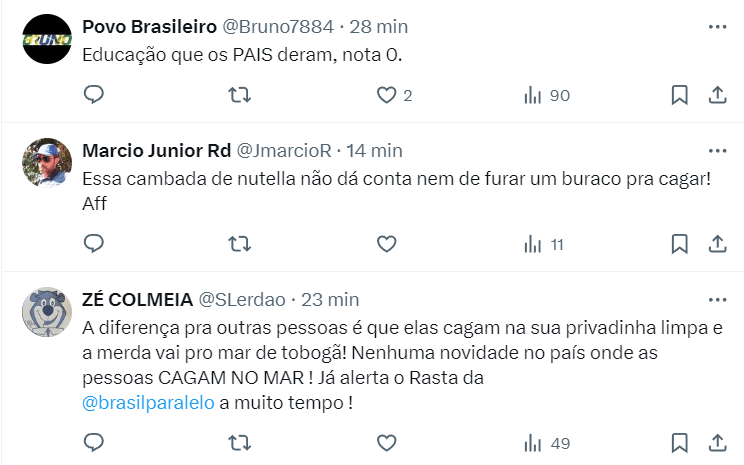View analytics showing 11 views
Viewport: 744px width, 465px height.
[x=545, y=243]
